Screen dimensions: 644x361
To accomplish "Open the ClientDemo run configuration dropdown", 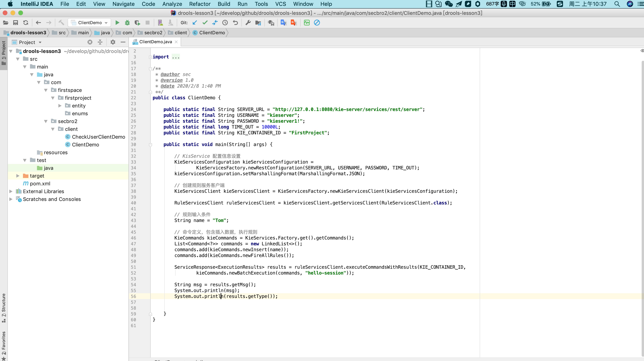I will tap(89, 23).
